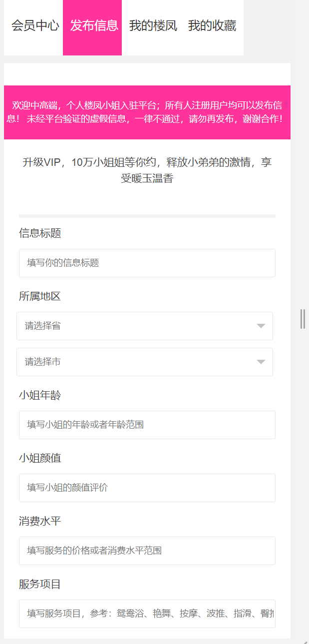Click the resize grip in bottom-right corner
309x644 pixels.
point(305,641)
